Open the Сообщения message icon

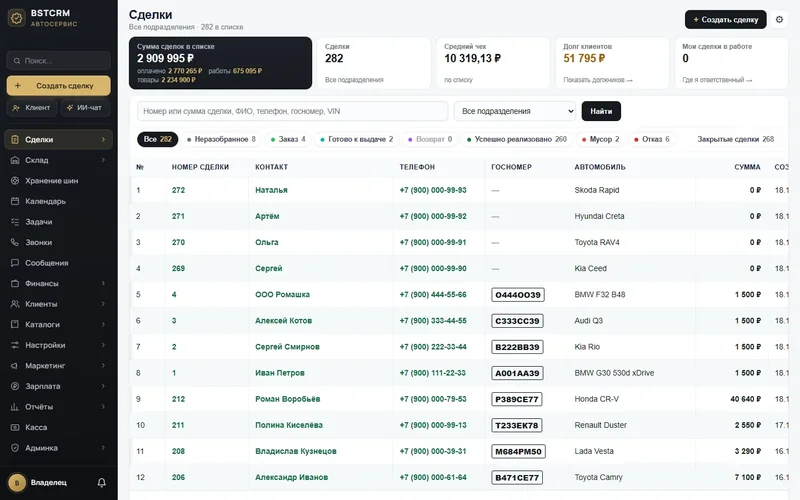pos(15,263)
